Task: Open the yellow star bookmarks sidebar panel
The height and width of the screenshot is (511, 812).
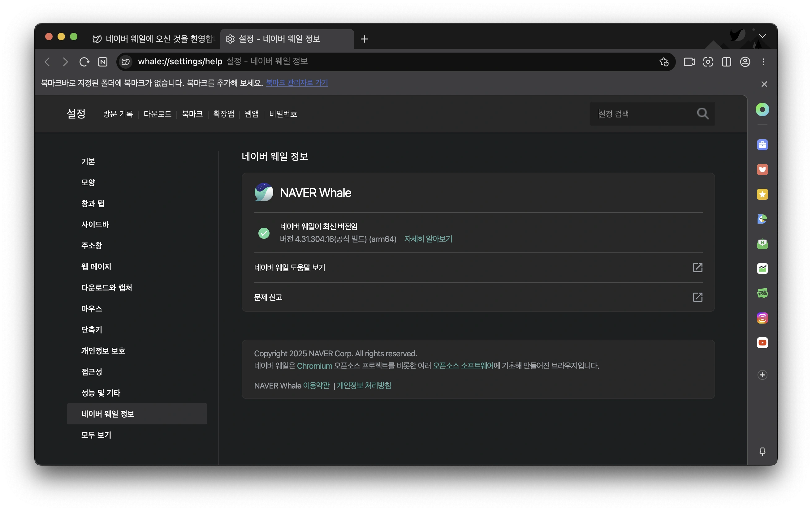Action: 762,194
